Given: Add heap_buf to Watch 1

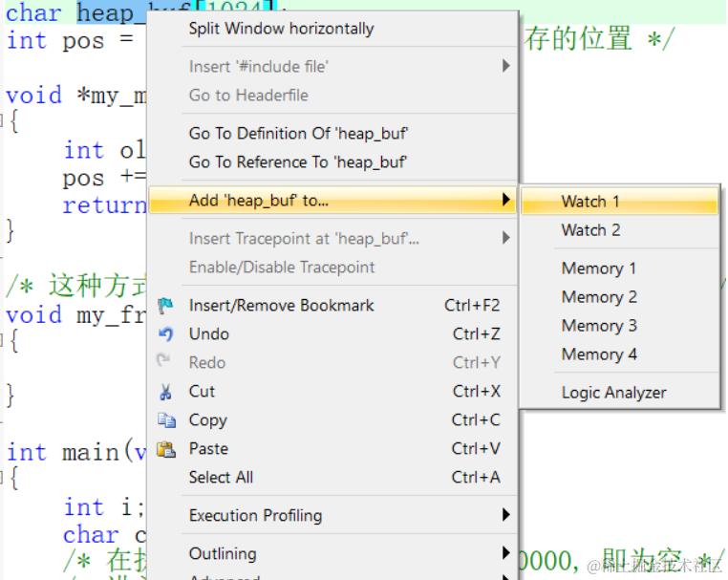Looking at the screenshot, I should [620, 201].
